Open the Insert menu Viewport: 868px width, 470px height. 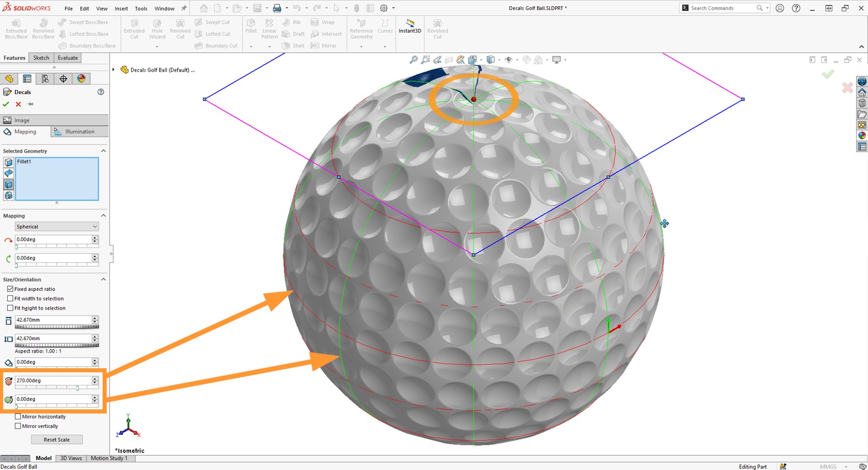point(121,8)
